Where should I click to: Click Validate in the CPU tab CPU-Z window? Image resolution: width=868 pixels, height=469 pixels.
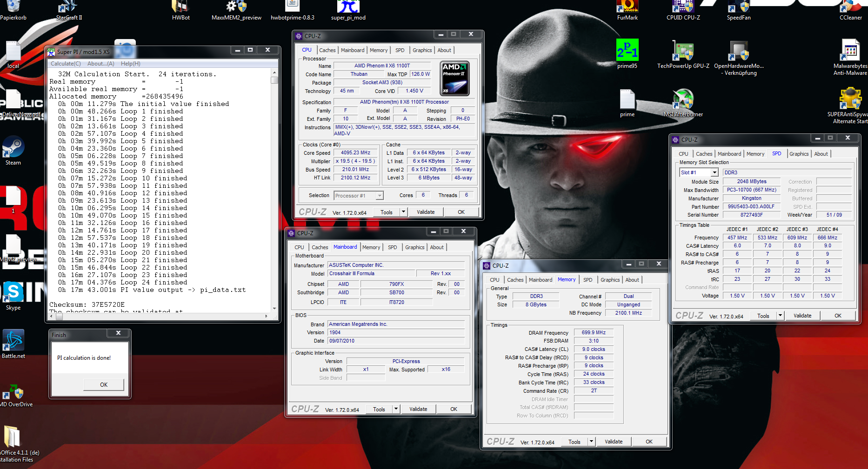(426, 212)
